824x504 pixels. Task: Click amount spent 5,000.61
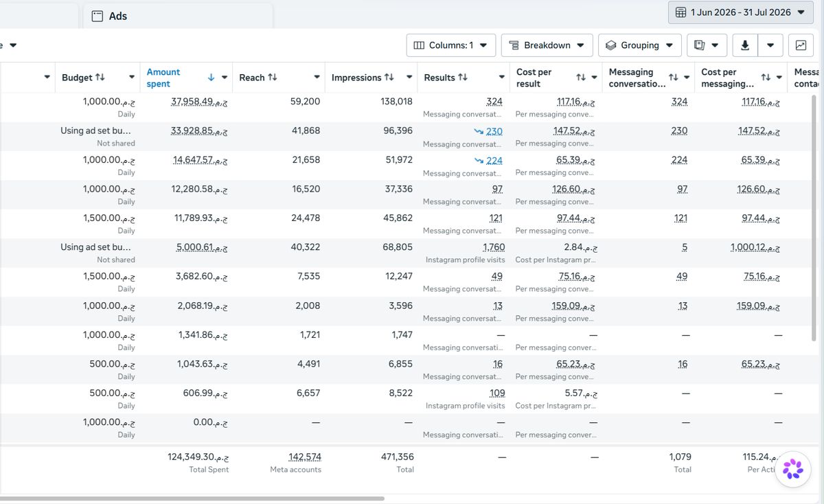coord(203,247)
